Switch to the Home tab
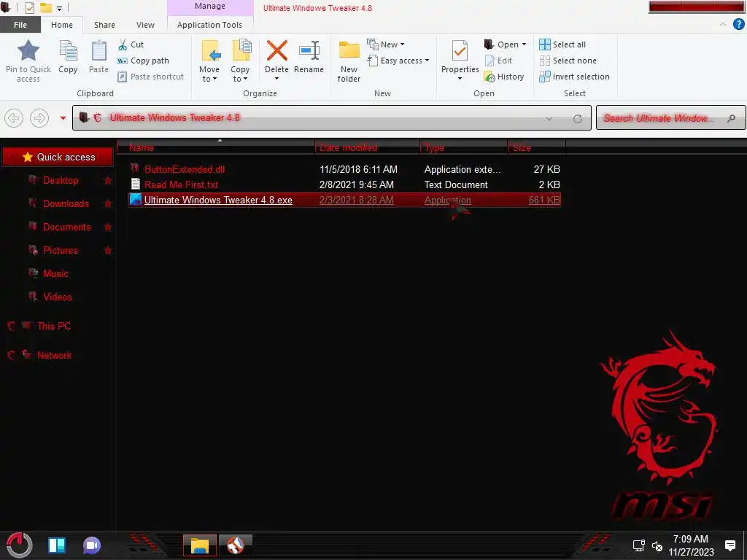The image size is (747, 560). (62, 25)
